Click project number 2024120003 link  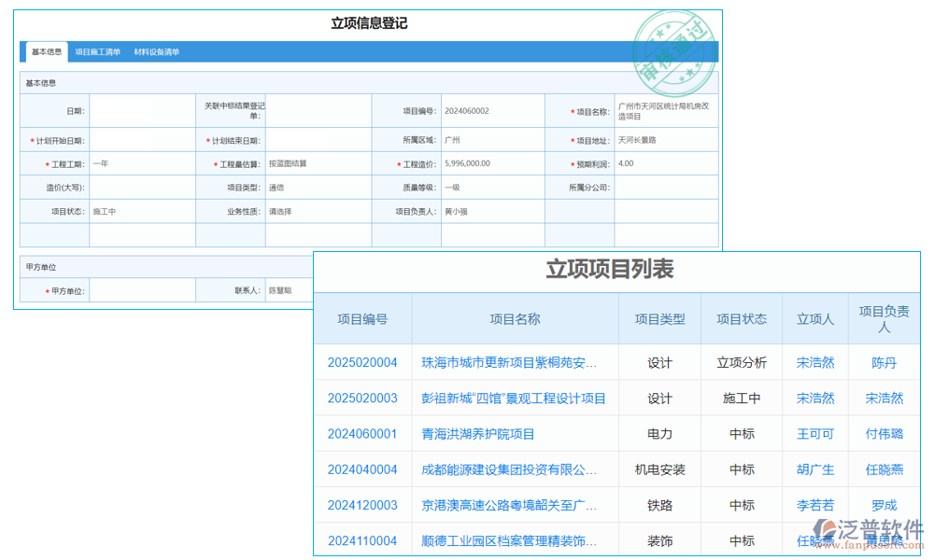click(362, 505)
